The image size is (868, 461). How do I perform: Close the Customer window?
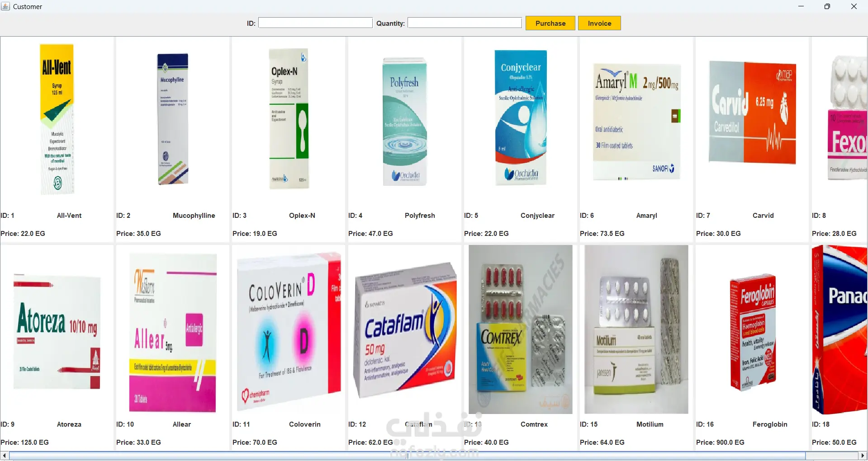854,6
